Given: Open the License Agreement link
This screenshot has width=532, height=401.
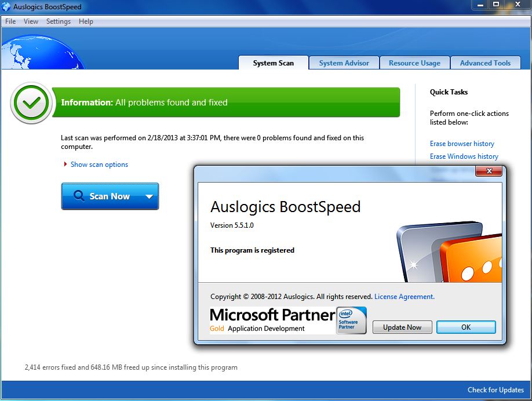Looking at the screenshot, I should pos(405,297).
